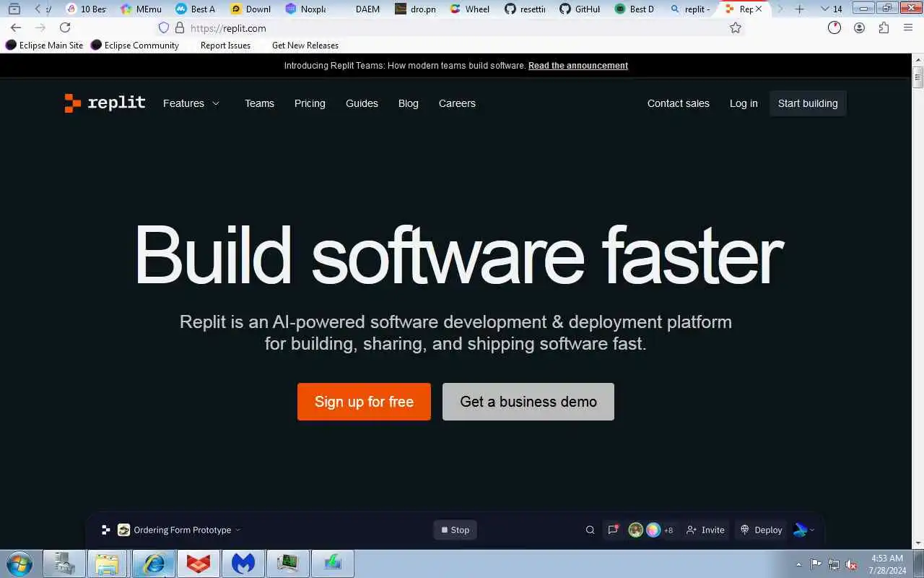Open the Malwarebytes icon in the taskbar

tap(243, 564)
